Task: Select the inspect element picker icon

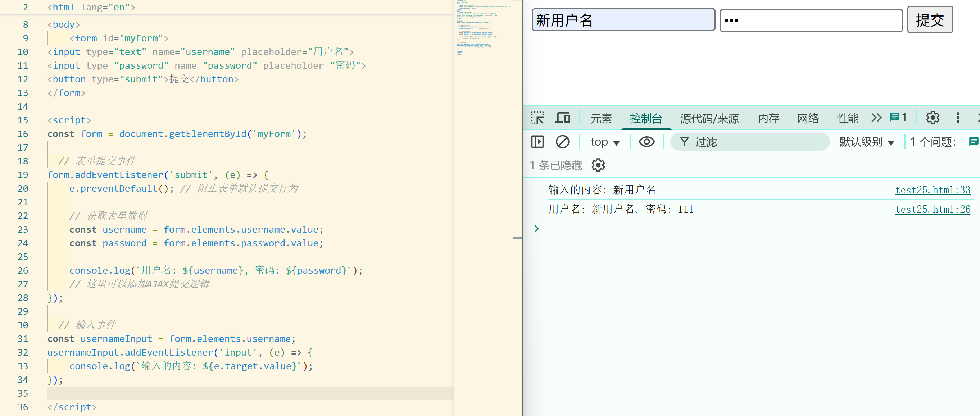Action: point(537,118)
